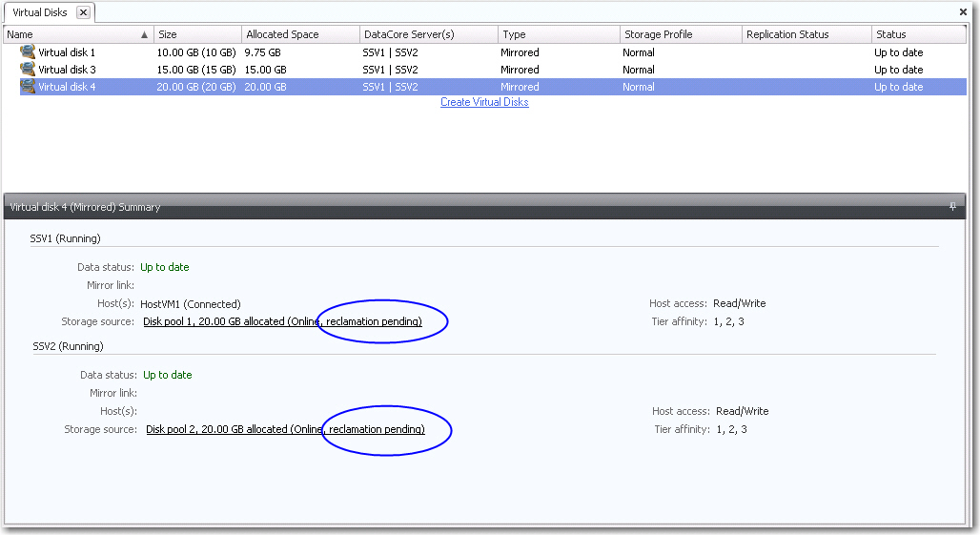Open Disk pool 2 storage source link
The width and height of the screenshot is (980, 535).
[284, 429]
